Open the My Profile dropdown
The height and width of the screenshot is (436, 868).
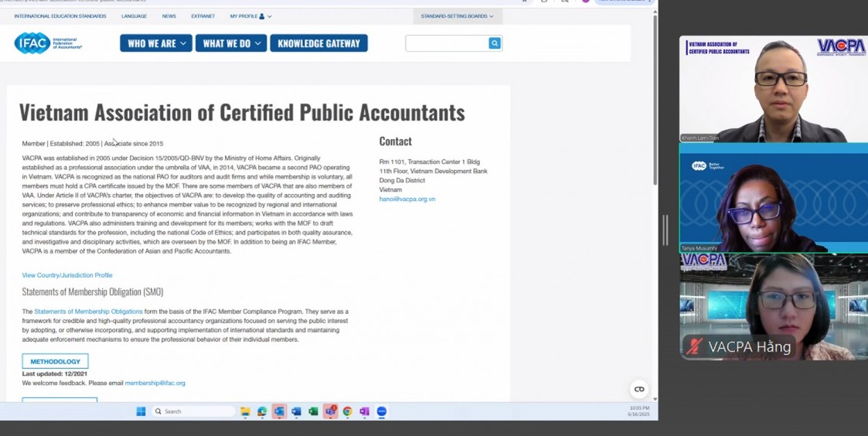[250, 16]
